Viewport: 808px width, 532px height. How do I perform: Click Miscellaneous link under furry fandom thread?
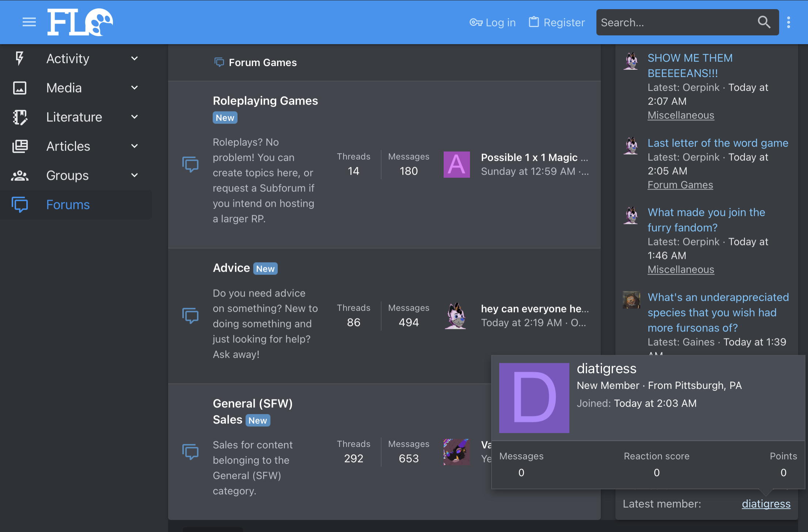pos(681,269)
